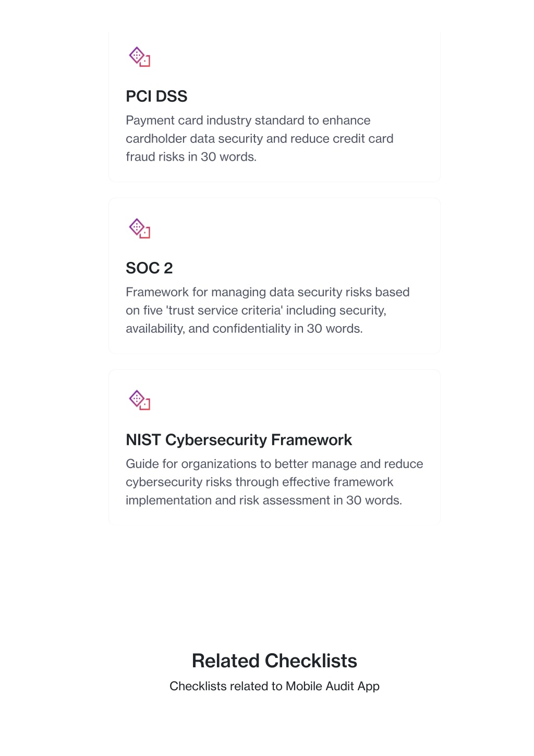534x756 pixels.
Task: Select the NIST framework description paragraph
Action: pos(274,482)
